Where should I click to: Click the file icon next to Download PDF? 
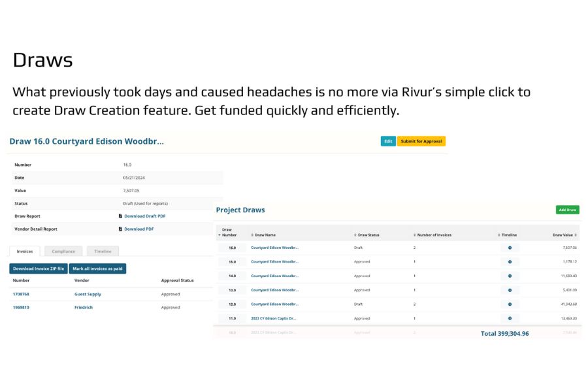pos(120,229)
